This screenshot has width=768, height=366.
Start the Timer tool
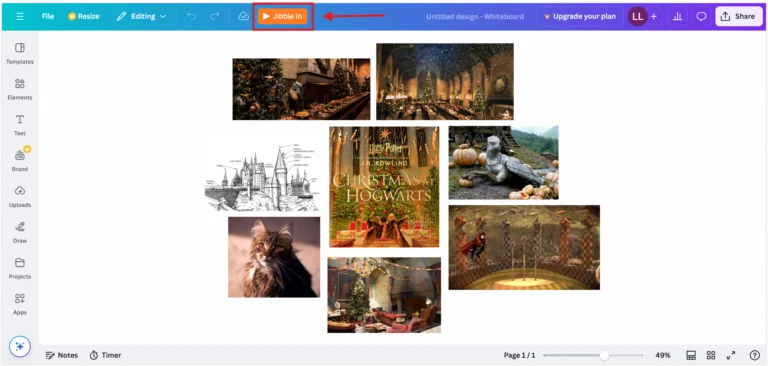coord(105,355)
